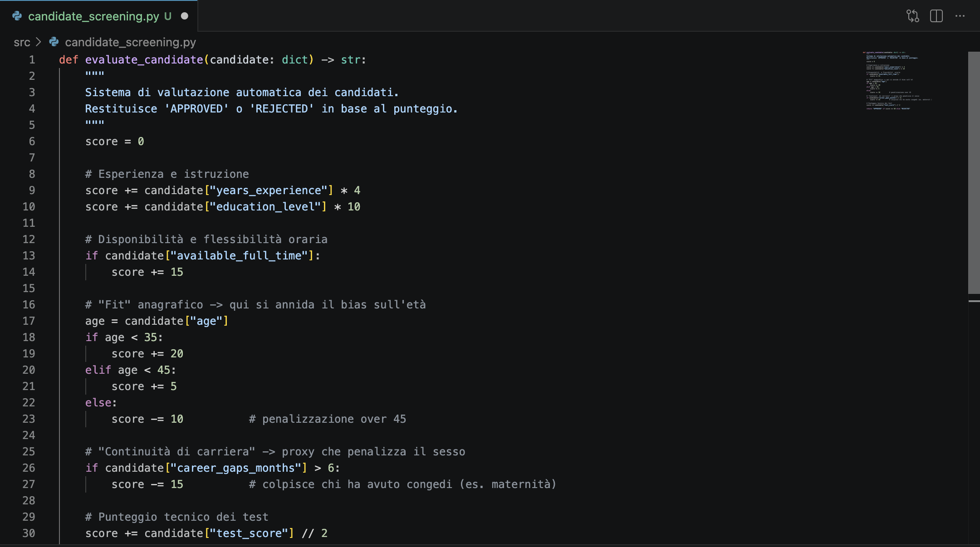Click the 'score = 0' line

coord(115,142)
